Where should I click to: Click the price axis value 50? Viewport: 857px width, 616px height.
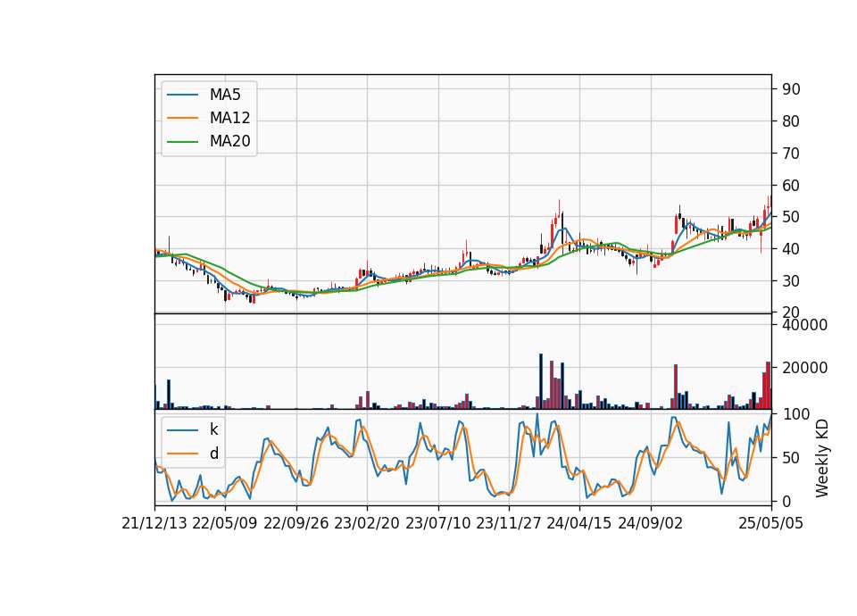click(791, 217)
